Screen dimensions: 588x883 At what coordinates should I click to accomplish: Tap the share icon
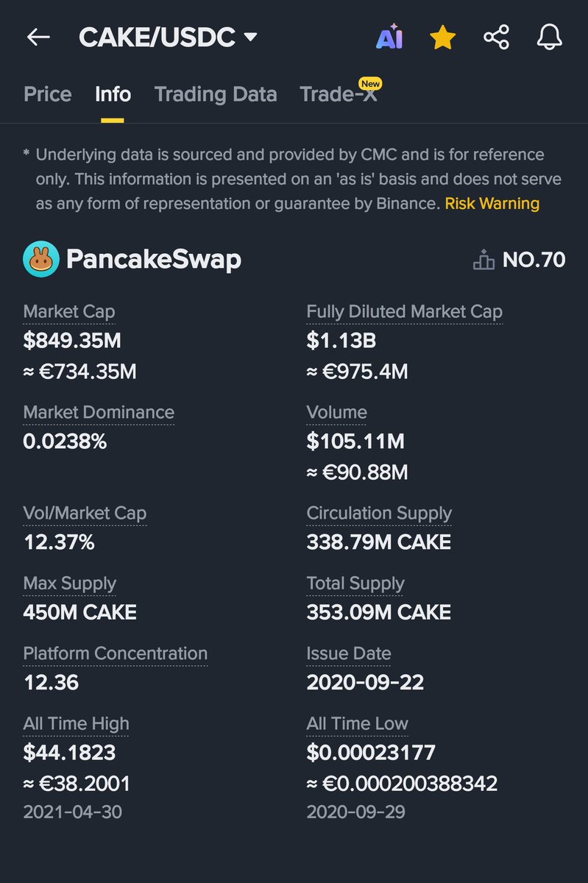[x=496, y=37]
